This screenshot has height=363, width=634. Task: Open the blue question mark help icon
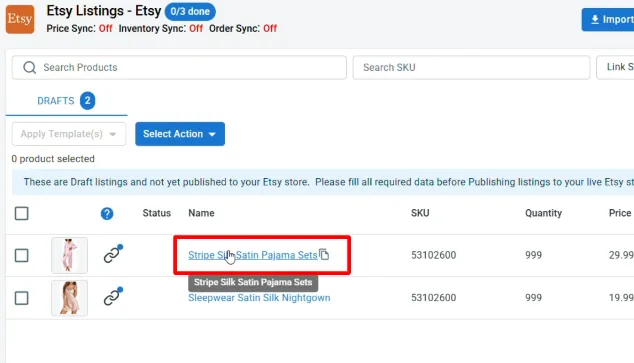107,213
